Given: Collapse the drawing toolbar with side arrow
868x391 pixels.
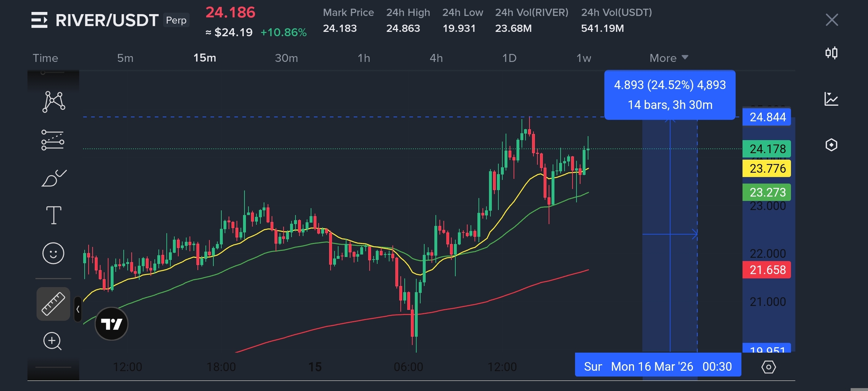Looking at the screenshot, I should coord(78,309).
